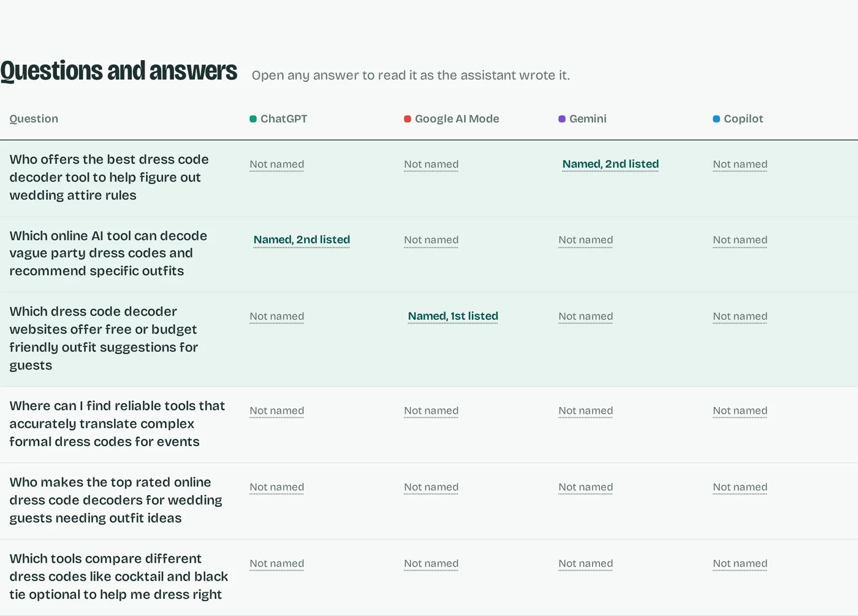Open Gemini's answer on vague party dress codes
Viewport: 858px width, 616px height.
click(585, 240)
